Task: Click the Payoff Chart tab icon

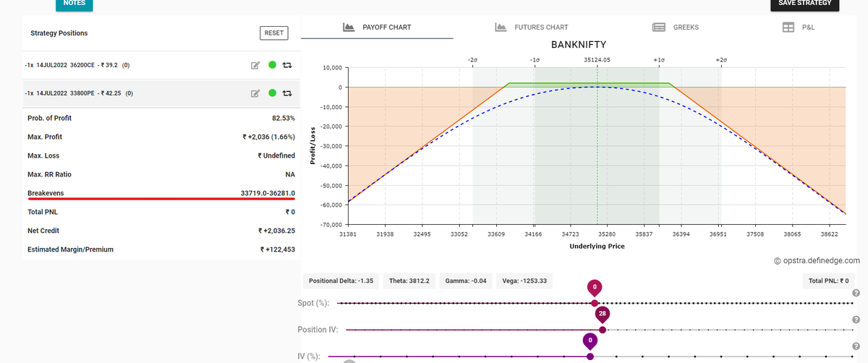Action: (x=348, y=27)
